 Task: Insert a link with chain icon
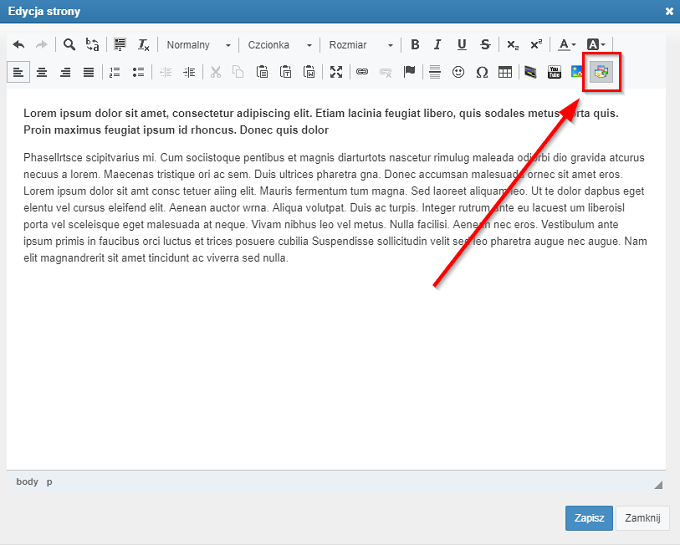pyautogui.click(x=362, y=72)
